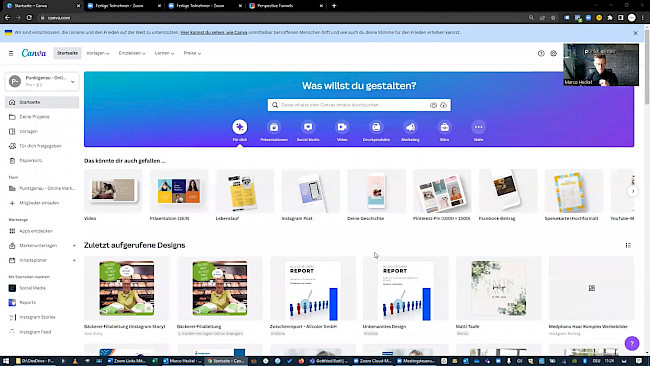The height and width of the screenshot is (366, 650).
Task: Select the Marketing category icon
Action: pyautogui.click(x=410, y=127)
